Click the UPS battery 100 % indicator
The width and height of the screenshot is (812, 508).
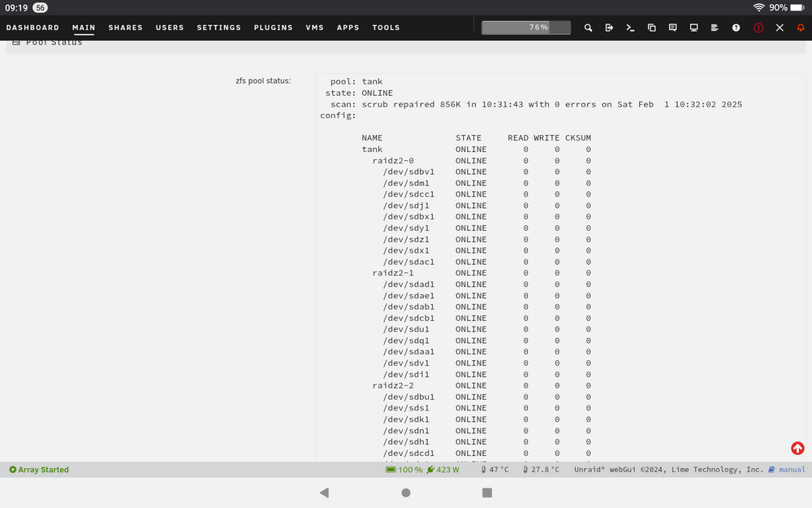(404, 470)
